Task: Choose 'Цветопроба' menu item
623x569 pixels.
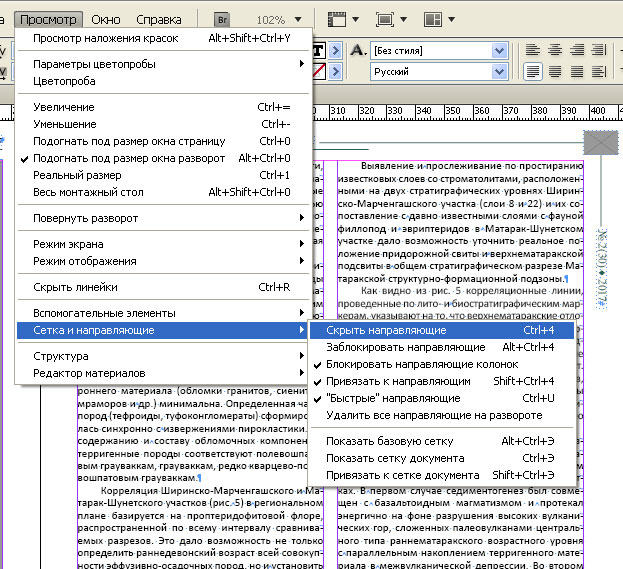Action: tap(163, 81)
